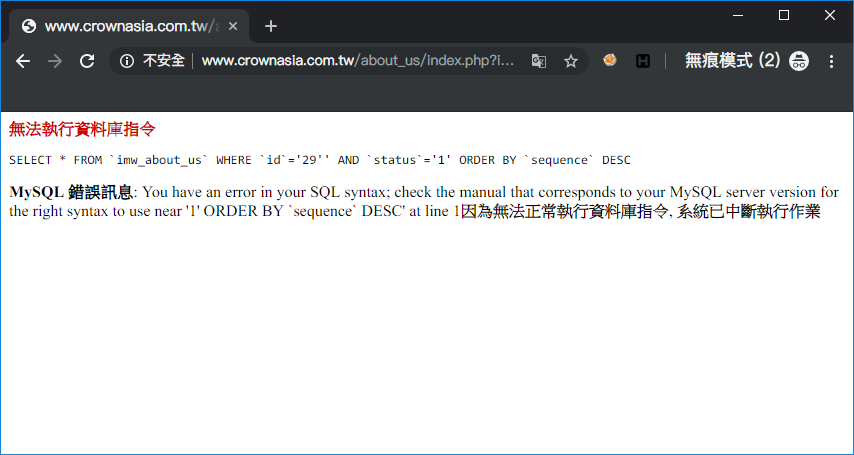
Task: Open the black H extension icon
Action: click(x=643, y=61)
